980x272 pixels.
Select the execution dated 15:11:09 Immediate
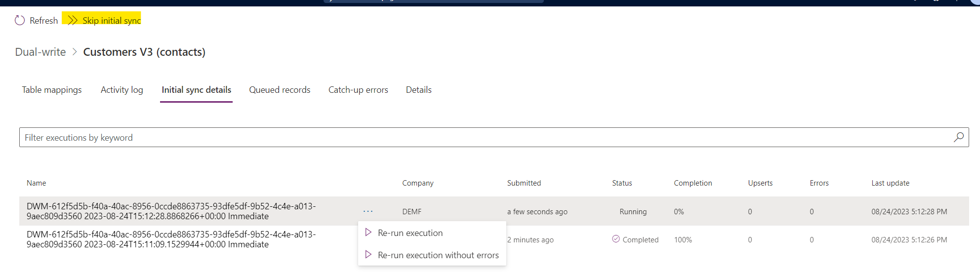pyautogui.click(x=171, y=239)
